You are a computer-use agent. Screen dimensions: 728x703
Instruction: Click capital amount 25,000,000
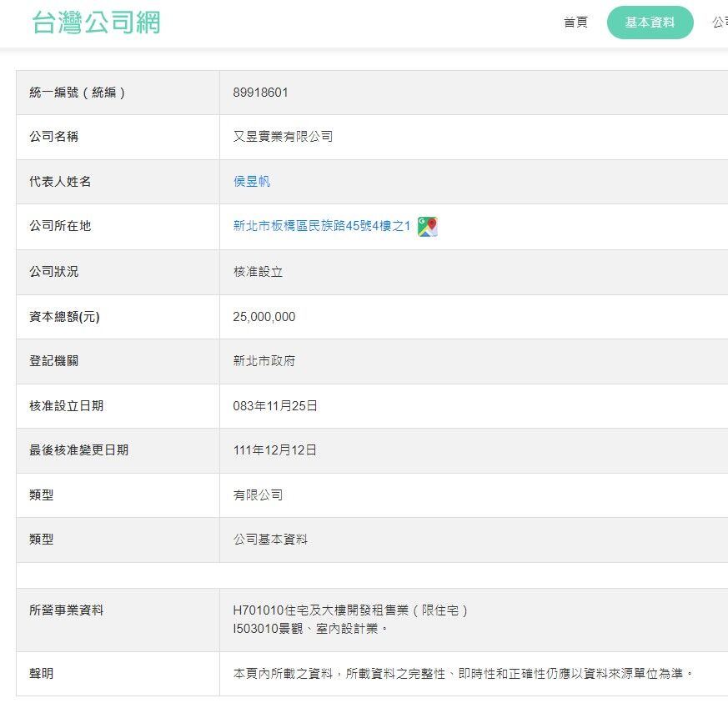(264, 317)
